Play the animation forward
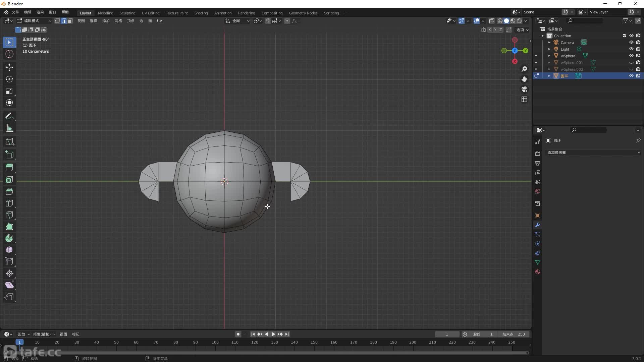The image size is (644, 362). [273, 334]
